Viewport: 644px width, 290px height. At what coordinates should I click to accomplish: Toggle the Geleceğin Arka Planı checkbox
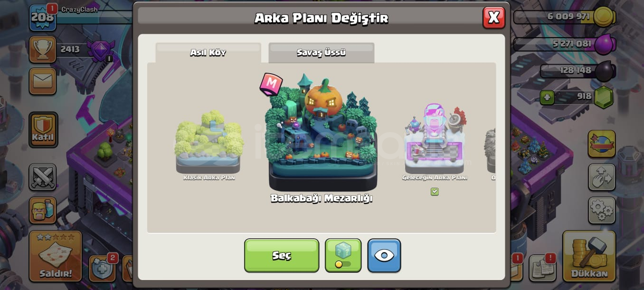pos(435,192)
